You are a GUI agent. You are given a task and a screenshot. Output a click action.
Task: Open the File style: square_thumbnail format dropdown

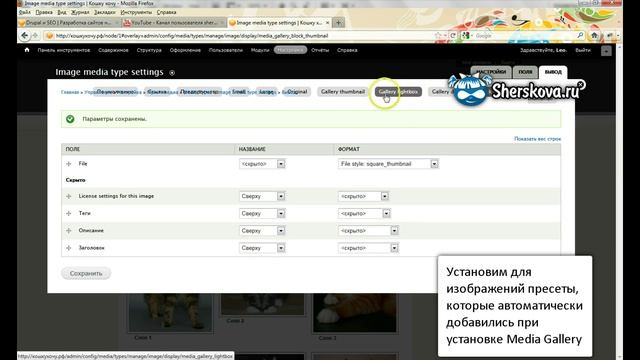point(388,164)
